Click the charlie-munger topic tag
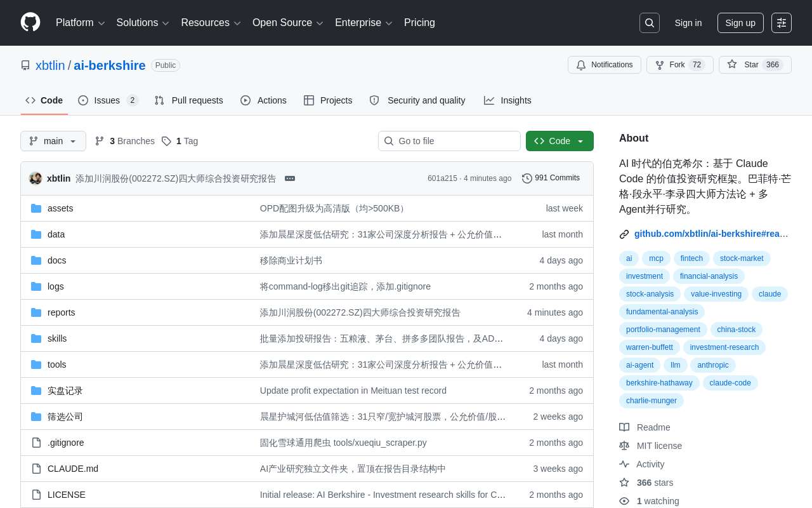This screenshot has width=812, height=508. pyautogui.click(x=652, y=401)
